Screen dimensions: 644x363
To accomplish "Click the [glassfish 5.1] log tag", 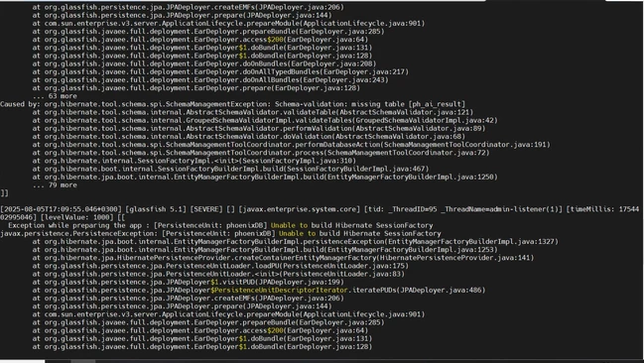I will (x=156, y=209).
